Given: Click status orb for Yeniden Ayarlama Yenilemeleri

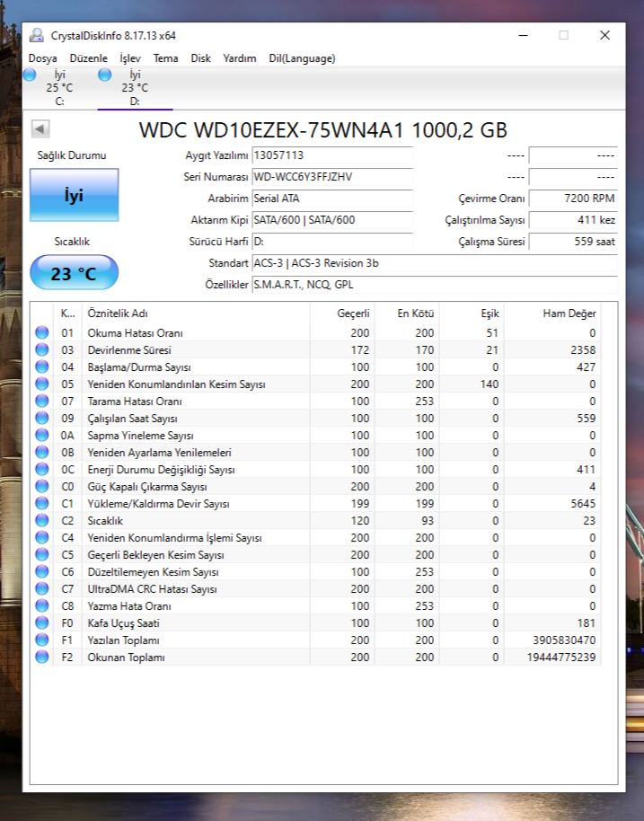Looking at the screenshot, I should coord(42,453).
